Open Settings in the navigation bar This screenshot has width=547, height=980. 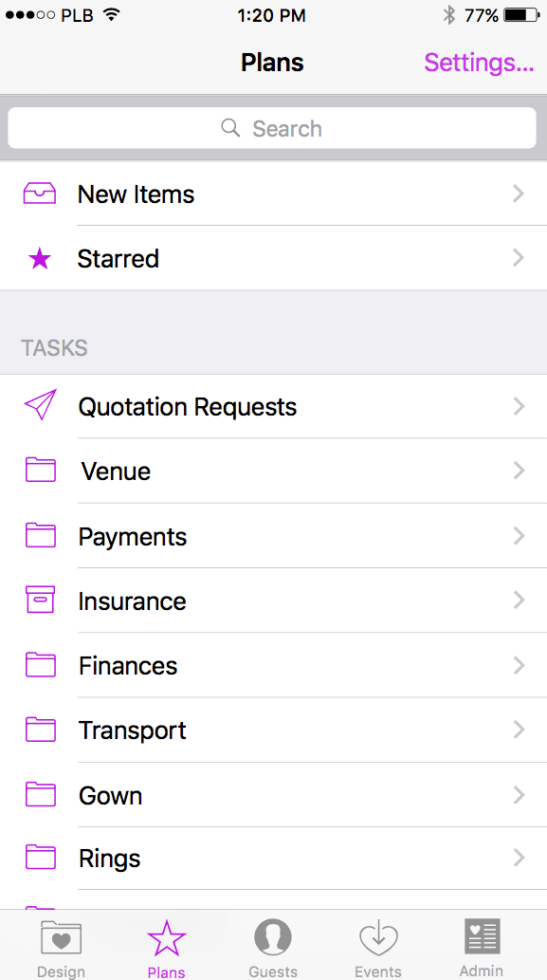coord(479,63)
